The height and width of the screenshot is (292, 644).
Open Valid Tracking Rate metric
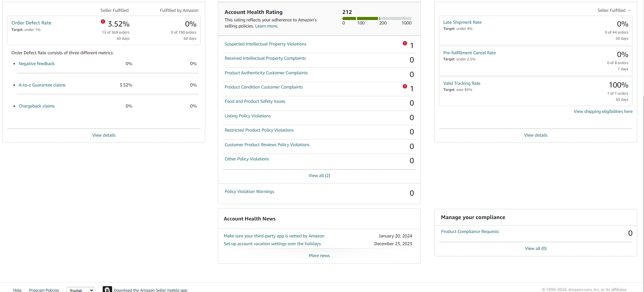[x=462, y=83]
